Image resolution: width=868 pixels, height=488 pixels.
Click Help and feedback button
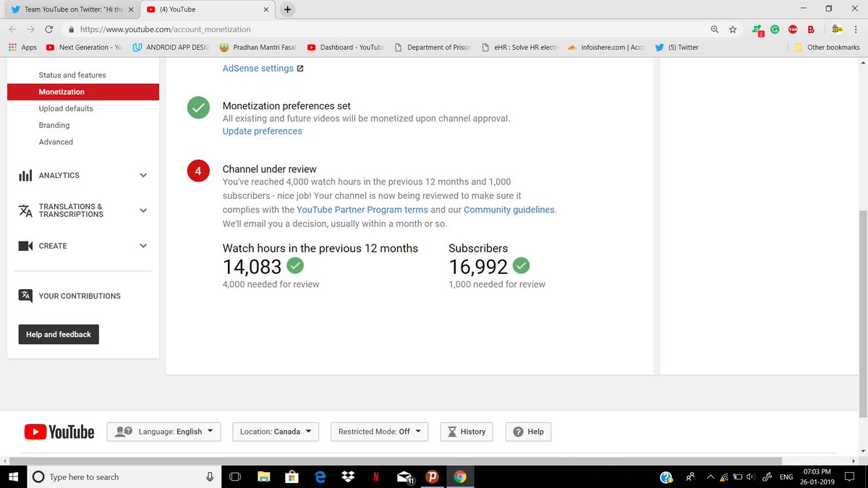click(59, 335)
